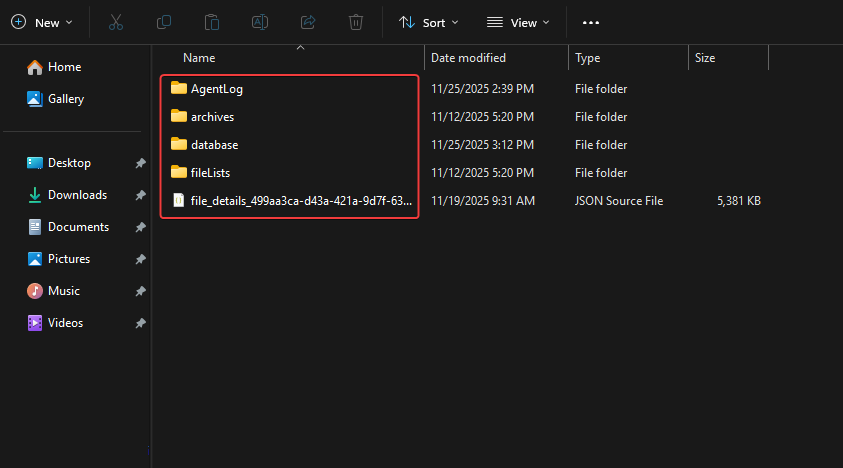Screen dimensions: 843x468
Task: Click the Delete trash can icon
Action: coord(356,22)
